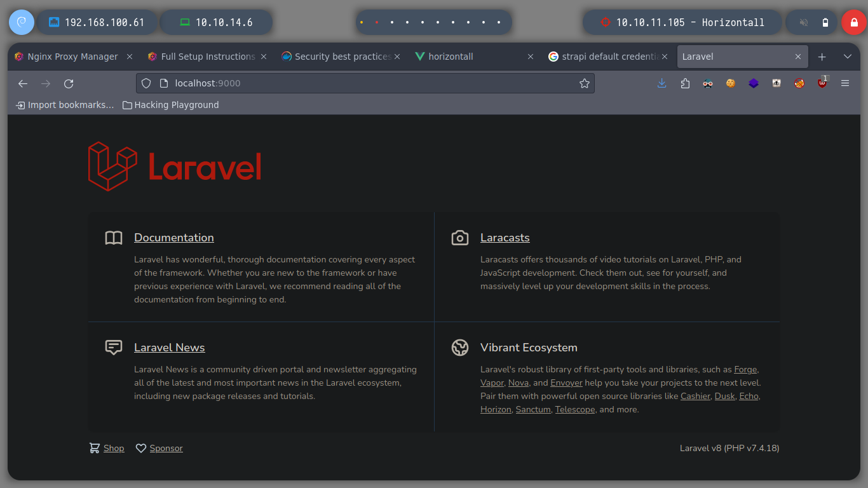Click the globe icon beside Vibrant Ecosystem
This screenshot has width=868, height=488.
pos(460,348)
